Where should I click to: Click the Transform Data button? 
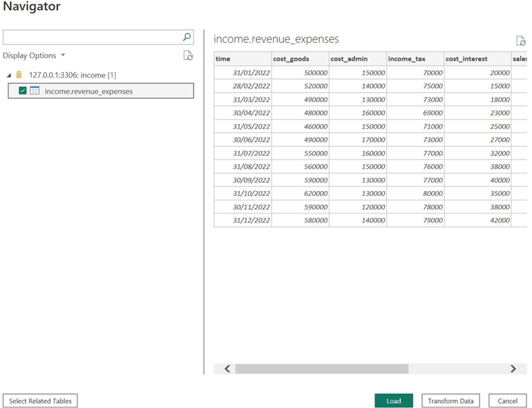(x=451, y=401)
